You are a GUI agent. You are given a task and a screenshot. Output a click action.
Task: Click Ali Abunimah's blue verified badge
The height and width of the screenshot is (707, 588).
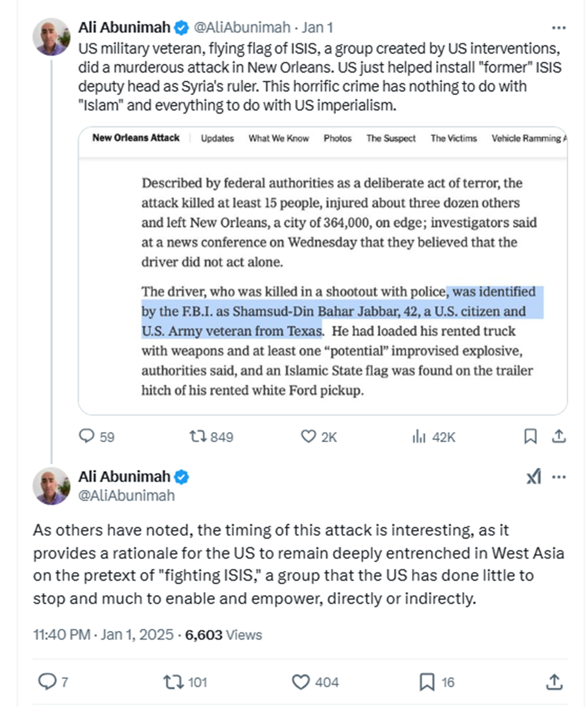pyautogui.click(x=182, y=27)
